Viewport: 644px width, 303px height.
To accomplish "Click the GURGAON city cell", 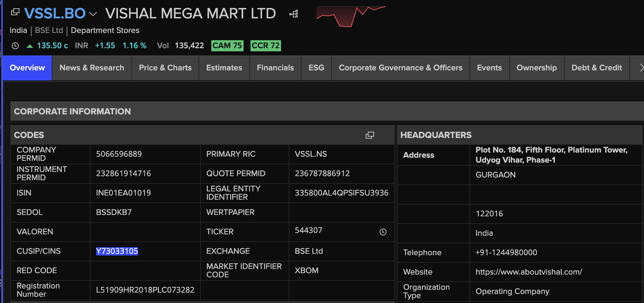I will click(495, 175).
